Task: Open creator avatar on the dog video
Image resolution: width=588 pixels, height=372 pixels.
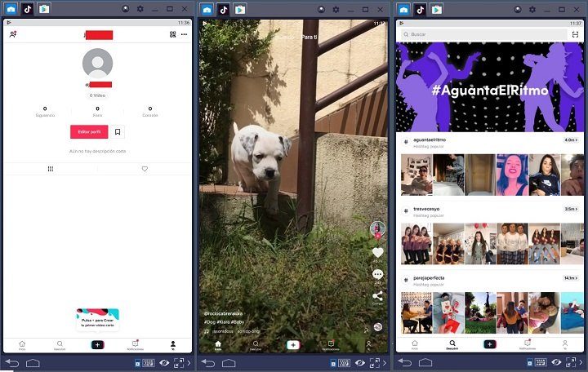Action: click(x=377, y=228)
